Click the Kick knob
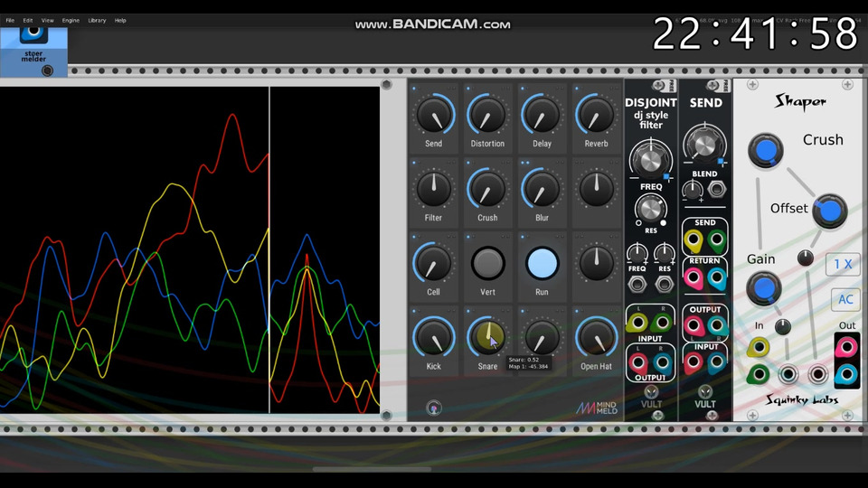Image resolution: width=868 pixels, height=488 pixels. click(433, 338)
